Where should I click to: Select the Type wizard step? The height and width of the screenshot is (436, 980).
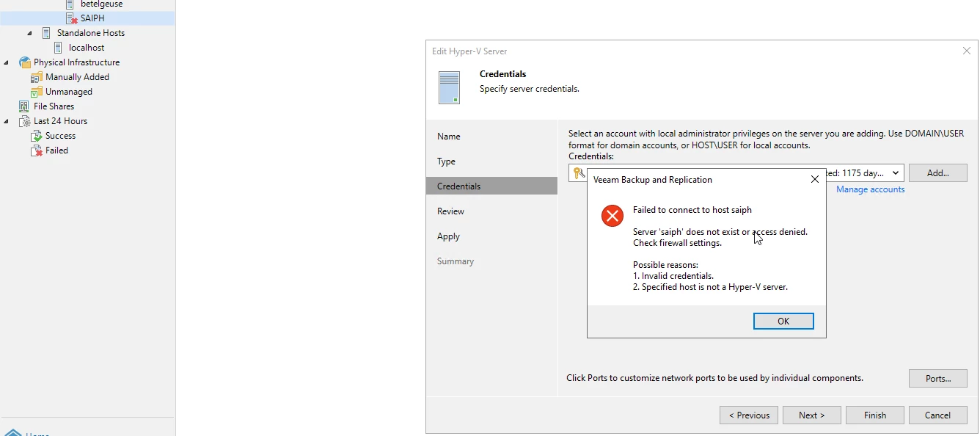click(491, 161)
